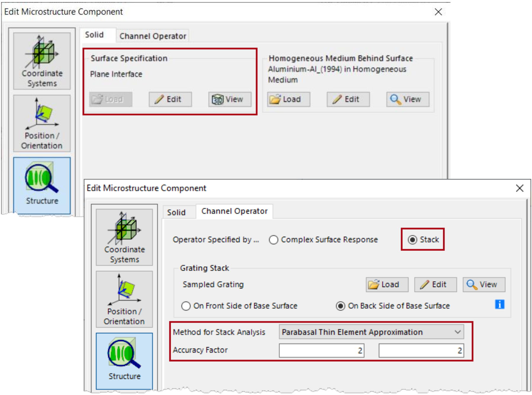Choose On Back Side of Base Surface
The height and width of the screenshot is (395, 532).
[393, 306]
